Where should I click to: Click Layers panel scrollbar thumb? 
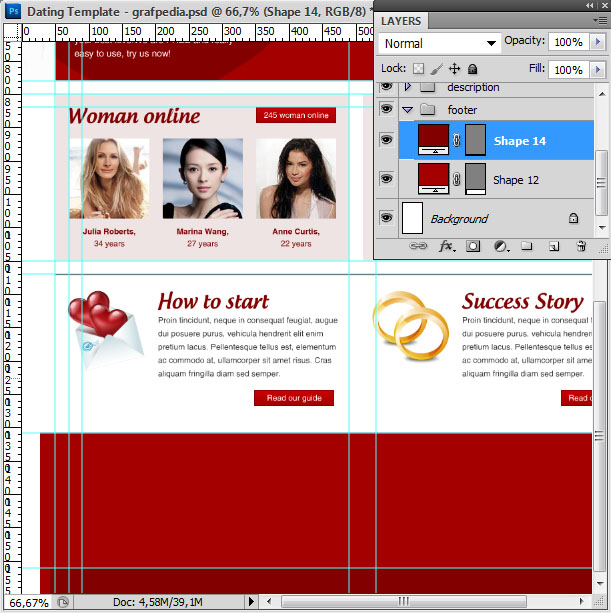[600, 183]
